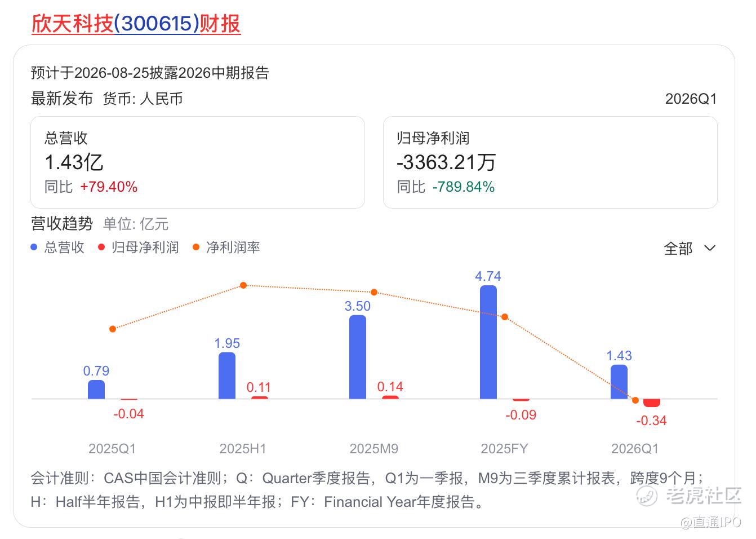Select the 2025H1 x-axis label
The width and height of the screenshot is (756, 539).
point(243,449)
